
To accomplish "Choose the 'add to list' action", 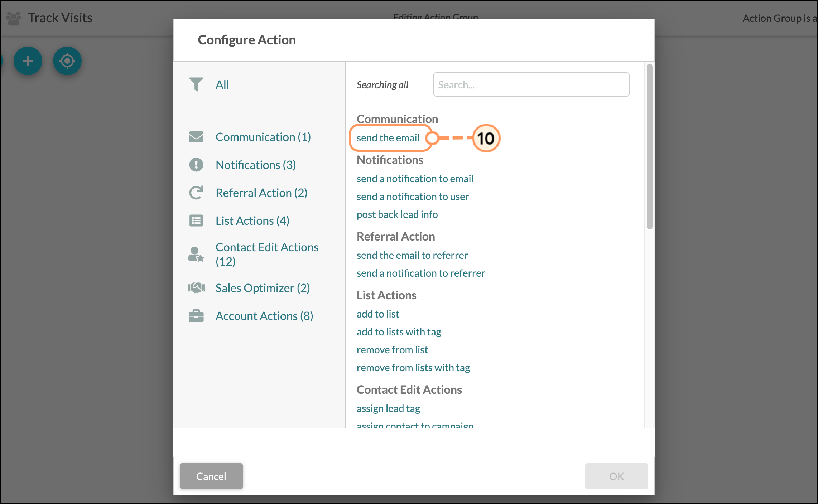I will pyautogui.click(x=378, y=314).
